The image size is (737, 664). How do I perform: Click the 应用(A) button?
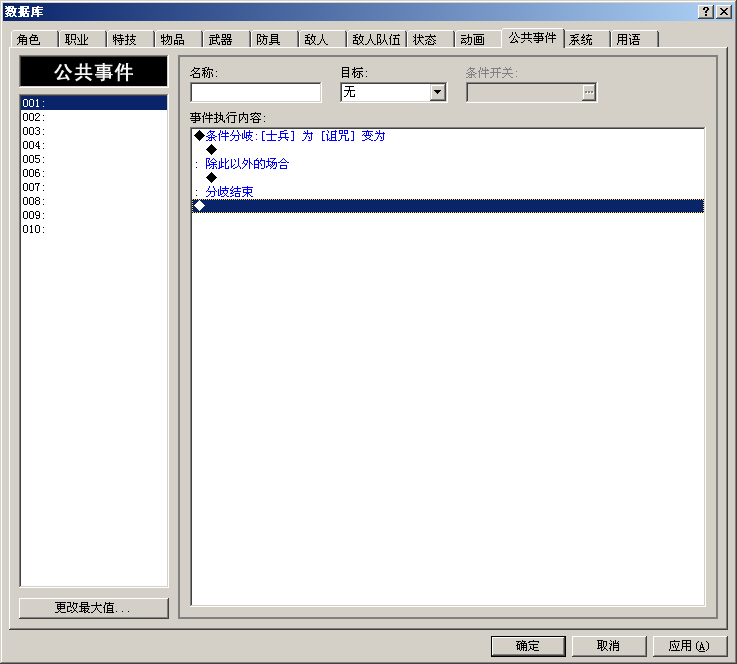(690, 646)
